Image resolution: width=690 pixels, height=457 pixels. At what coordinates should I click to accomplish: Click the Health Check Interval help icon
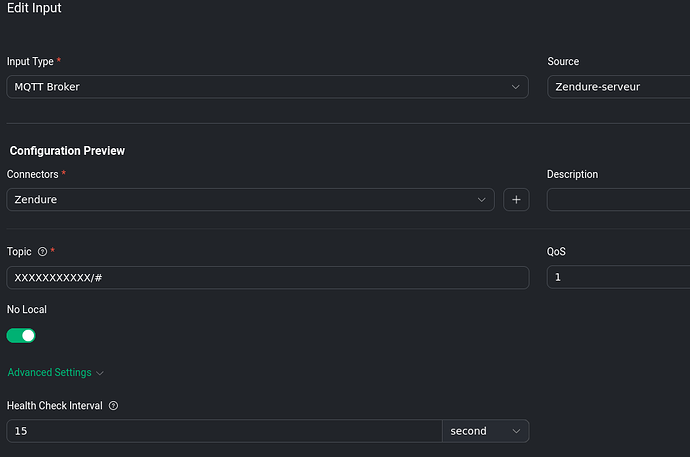click(x=113, y=406)
